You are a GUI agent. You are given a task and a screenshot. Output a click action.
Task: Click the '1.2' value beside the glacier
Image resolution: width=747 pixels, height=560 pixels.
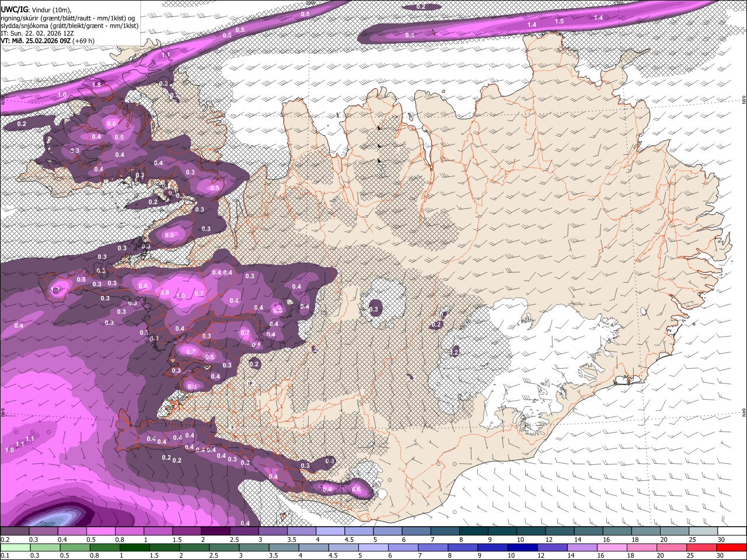coord(455,352)
